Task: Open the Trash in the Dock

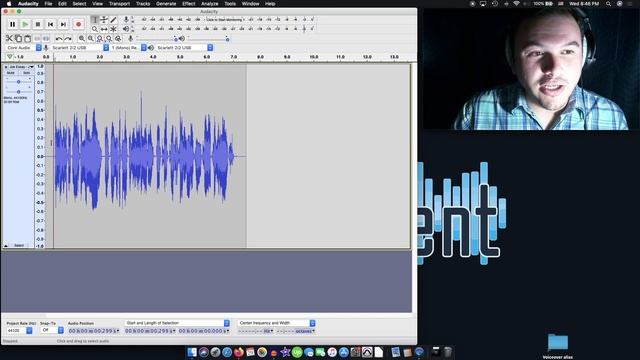Action: [448, 352]
